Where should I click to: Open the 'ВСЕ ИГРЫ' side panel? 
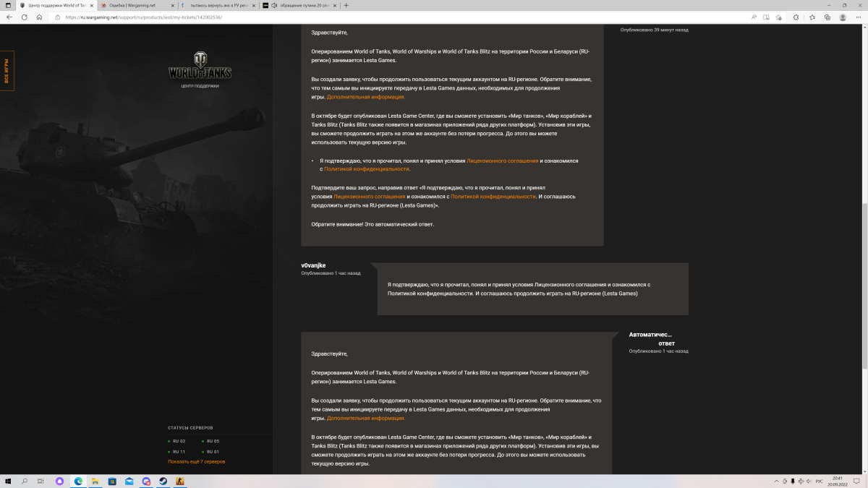[7, 72]
